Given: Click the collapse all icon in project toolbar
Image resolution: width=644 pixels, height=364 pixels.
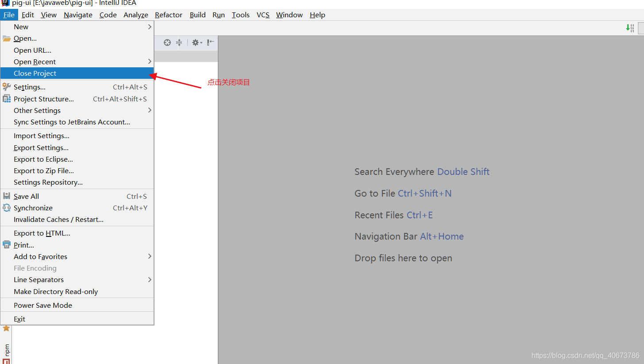Looking at the screenshot, I should [x=179, y=43].
